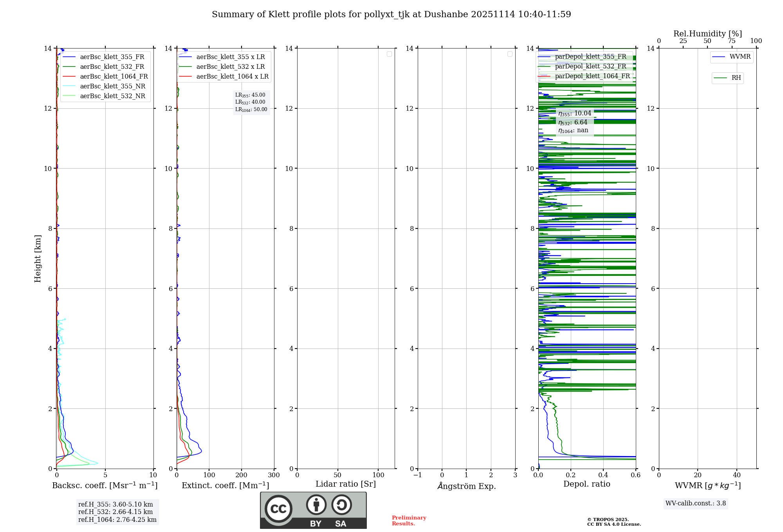This screenshot has height=532, width=783.
Task: Click the aerBsc_klett_1064_FR legend entry
Action: (114, 76)
